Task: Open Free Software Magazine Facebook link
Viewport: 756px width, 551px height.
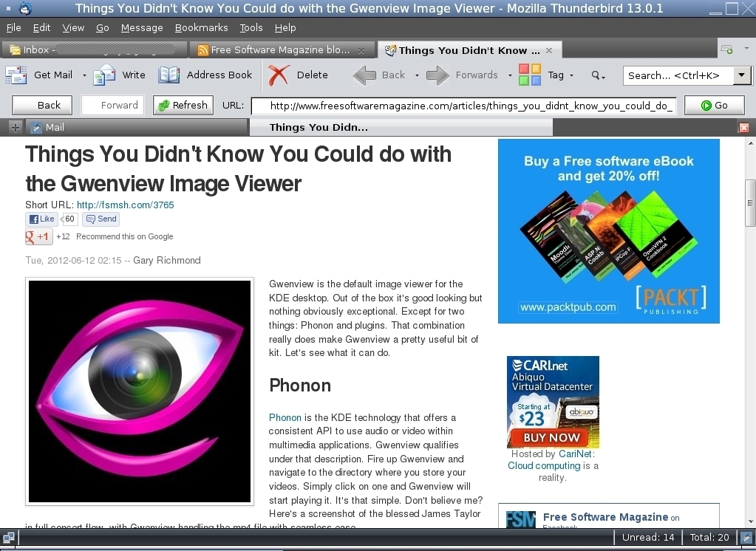Action: point(605,517)
